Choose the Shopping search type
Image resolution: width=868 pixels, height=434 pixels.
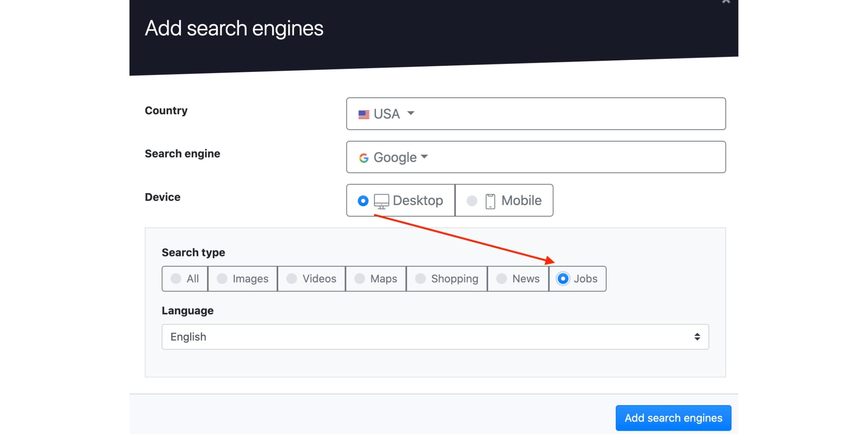[x=447, y=278]
